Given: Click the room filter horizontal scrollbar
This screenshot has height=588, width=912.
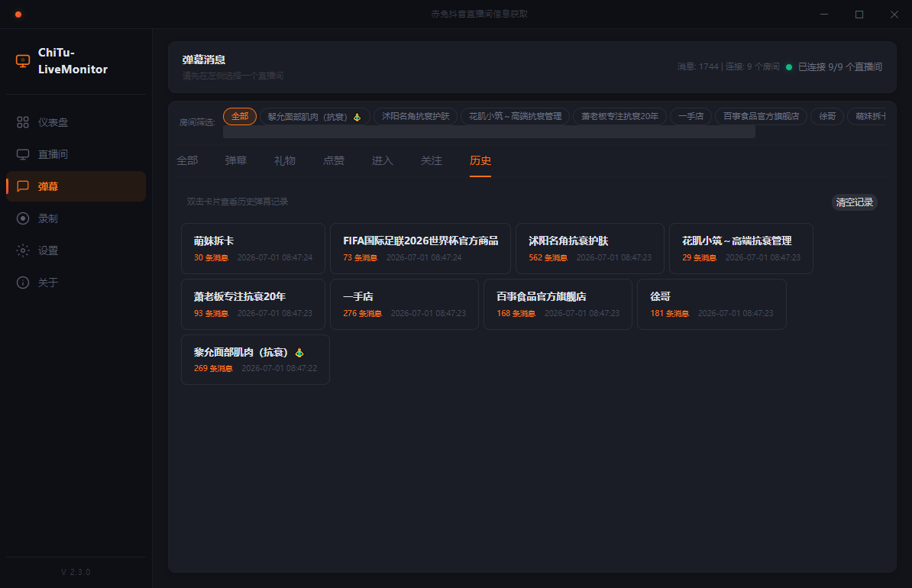Looking at the screenshot, I should click(x=489, y=133).
